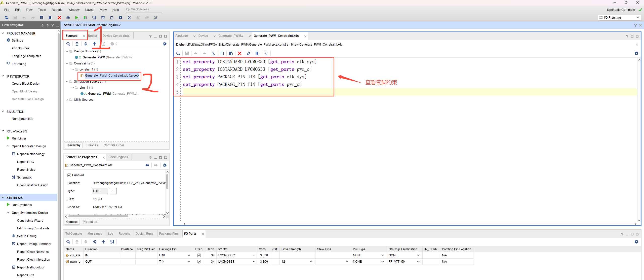Open Sources panel settings gear
This screenshot has height=280, width=644.
[165, 44]
